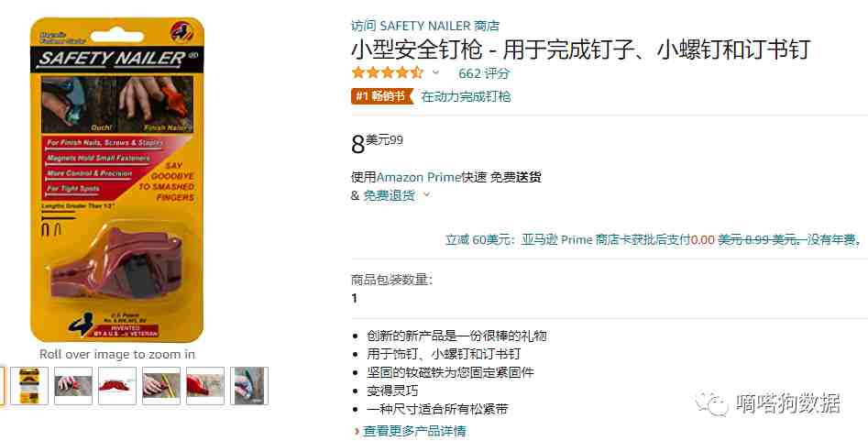Click the 8.99 dollar price
Image resolution: width=868 pixels, height=441 pixels.
pos(377,144)
